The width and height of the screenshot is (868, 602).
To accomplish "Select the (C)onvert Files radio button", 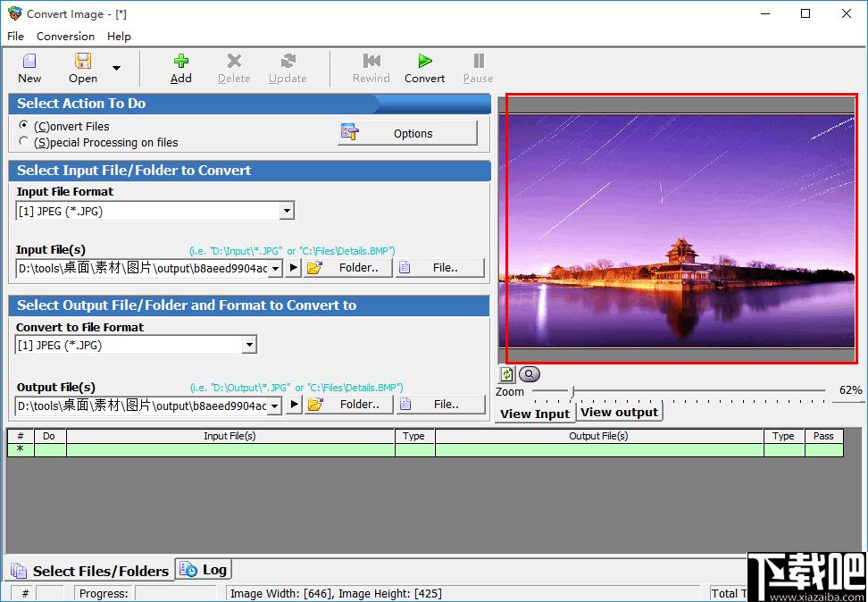I will click(x=23, y=125).
